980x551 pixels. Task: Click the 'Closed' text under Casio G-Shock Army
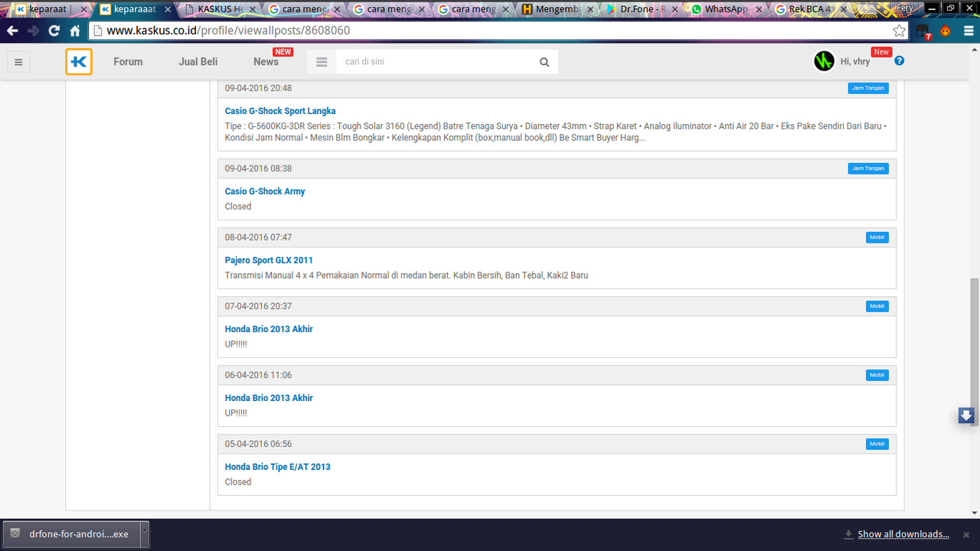click(x=238, y=207)
